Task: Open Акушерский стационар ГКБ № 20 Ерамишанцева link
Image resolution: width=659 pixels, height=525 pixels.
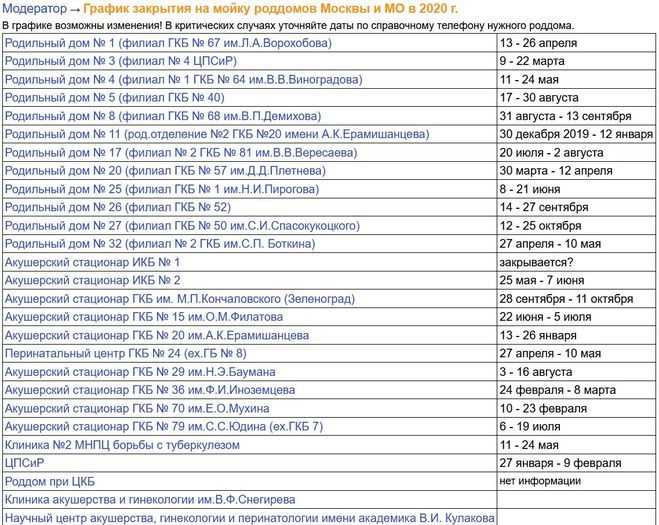Action: [x=157, y=335]
